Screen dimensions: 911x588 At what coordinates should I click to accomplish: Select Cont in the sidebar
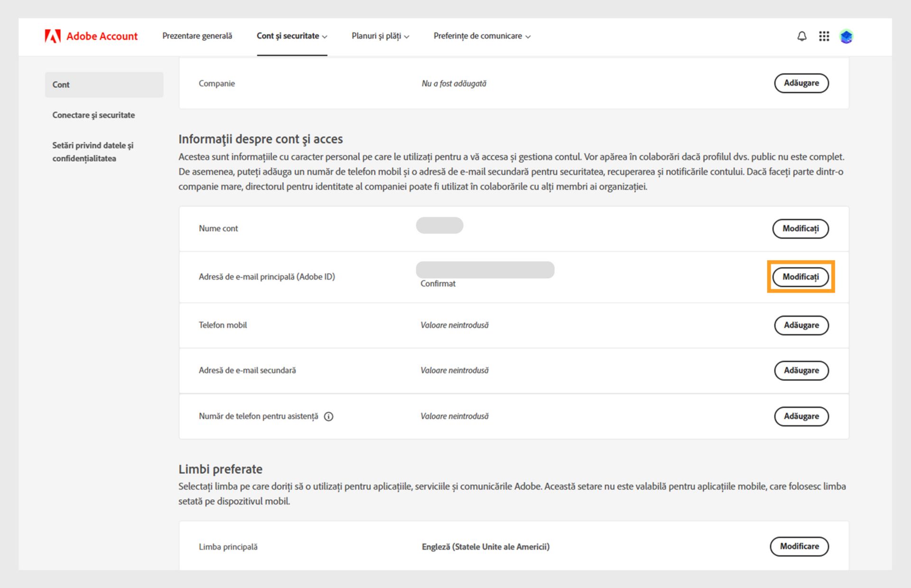(x=104, y=85)
